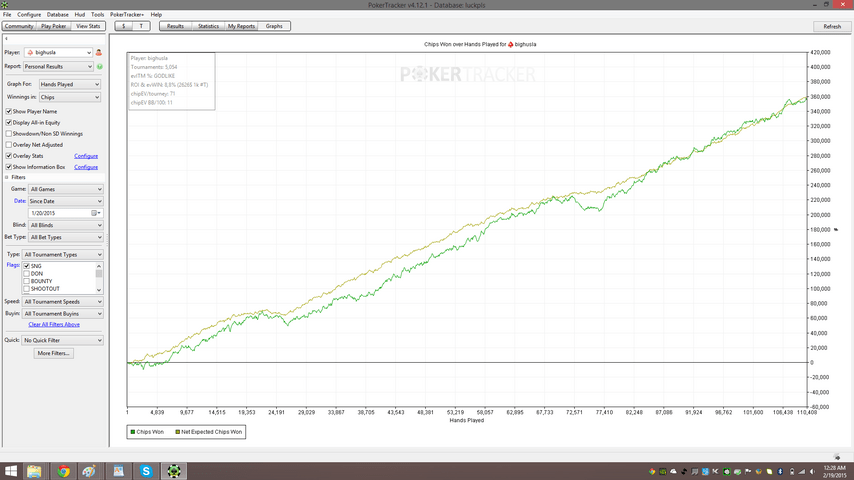Open the Since Date filter dropdown
Viewport: 854px width, 480px height.
pyautogui.click(x=65, y=201)
